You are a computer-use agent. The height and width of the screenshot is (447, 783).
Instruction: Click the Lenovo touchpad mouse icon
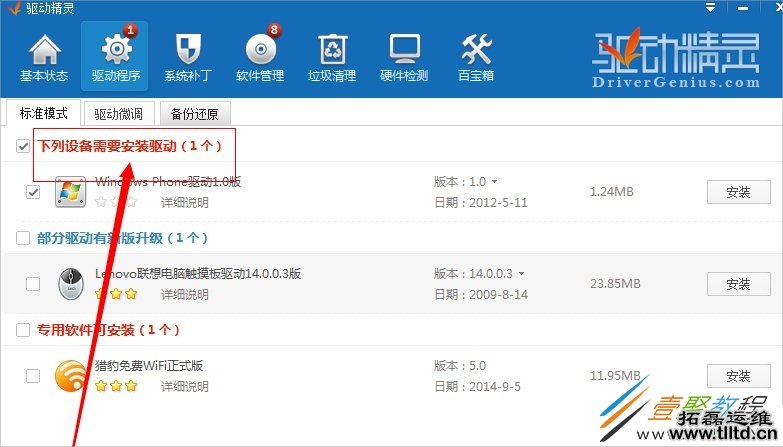(x=71, y=283)
